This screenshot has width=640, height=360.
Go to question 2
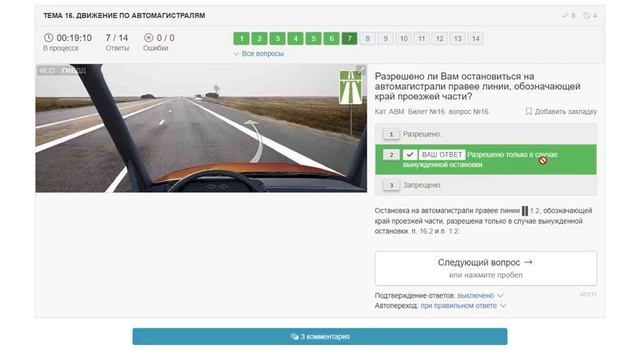coord(260,39)
